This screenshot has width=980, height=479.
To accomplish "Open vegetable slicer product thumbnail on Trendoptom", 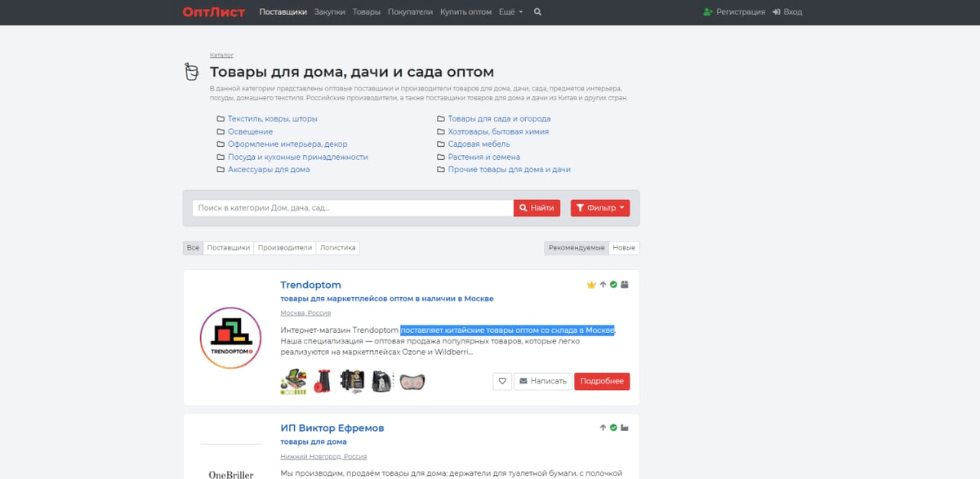I will point(292,381).
